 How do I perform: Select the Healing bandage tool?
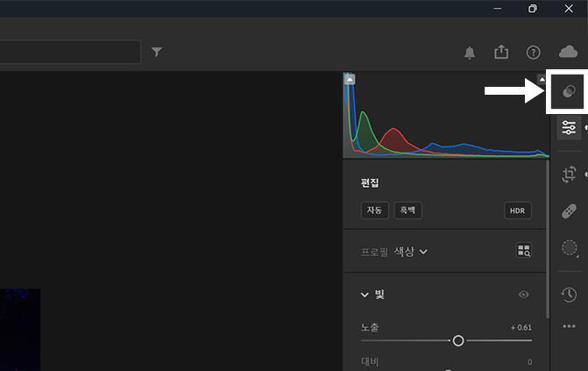point(569,210)
